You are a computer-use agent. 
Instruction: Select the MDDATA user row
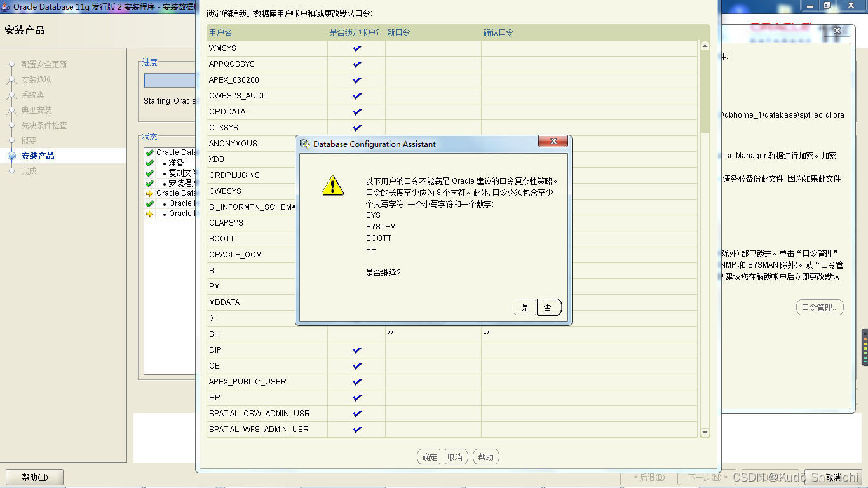point(224,302)
